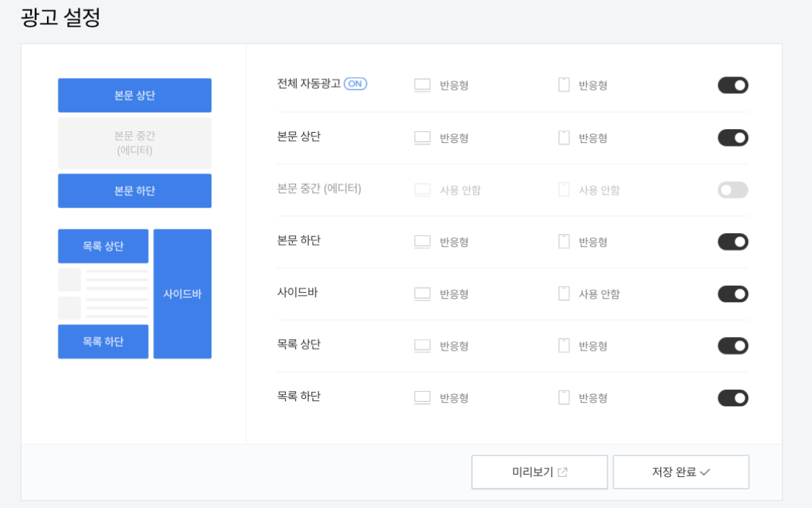
Task: Select the 본문 상단 block in the layout preview
Action: point(134,95)
